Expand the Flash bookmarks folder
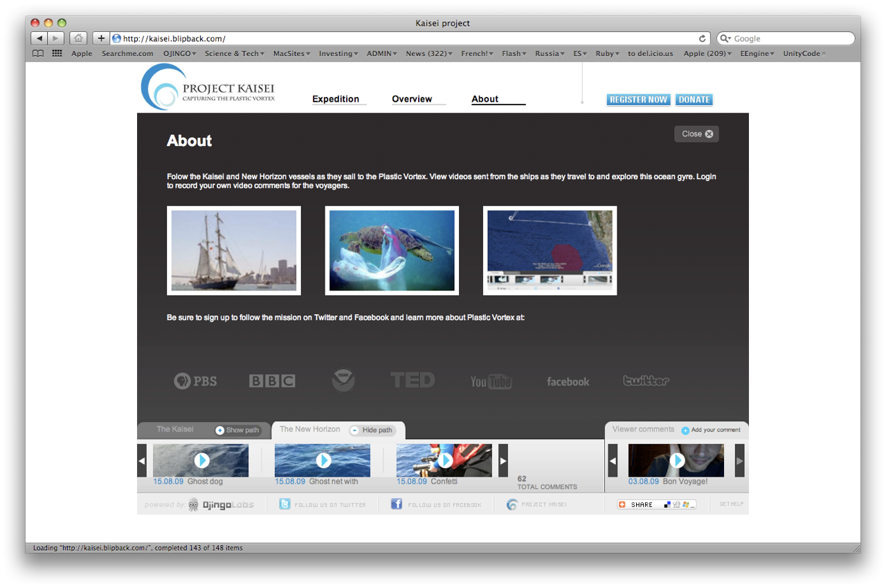Viewport: 886px width, 588px height. click(x=514, y=53)
